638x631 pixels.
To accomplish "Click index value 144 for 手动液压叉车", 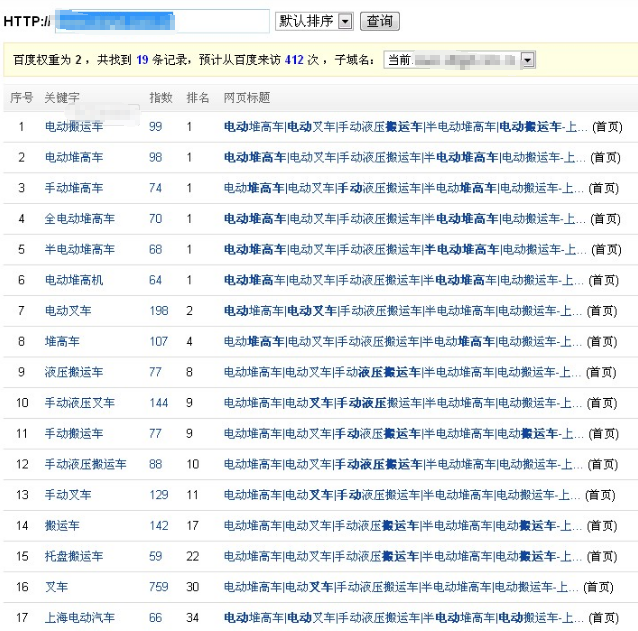I will (x=159, y=403).
